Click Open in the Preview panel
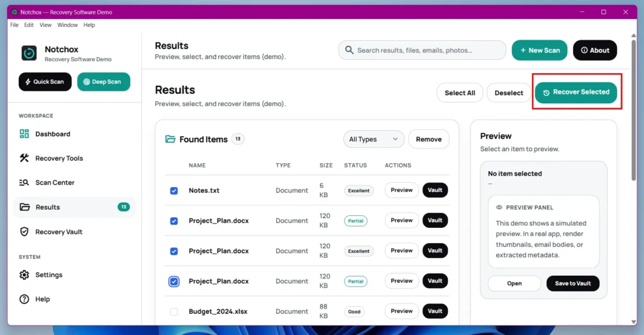Screen dimensions: 644x335 (514, 283)
